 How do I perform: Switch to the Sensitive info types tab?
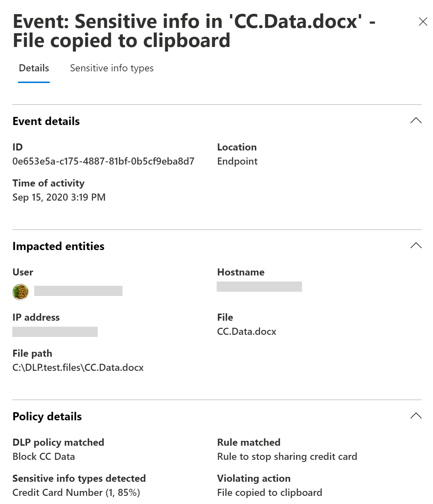[x=112, y=68]
